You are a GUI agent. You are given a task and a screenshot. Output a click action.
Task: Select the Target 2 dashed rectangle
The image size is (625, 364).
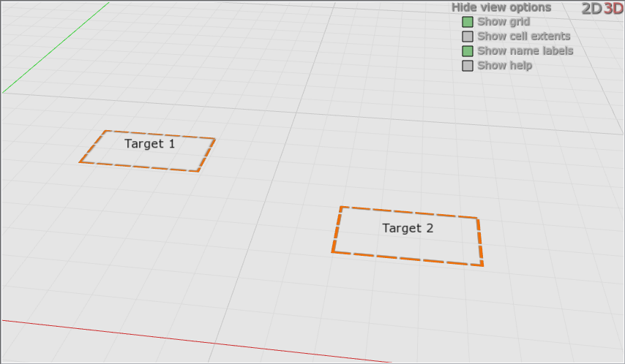tap(408, 236)
